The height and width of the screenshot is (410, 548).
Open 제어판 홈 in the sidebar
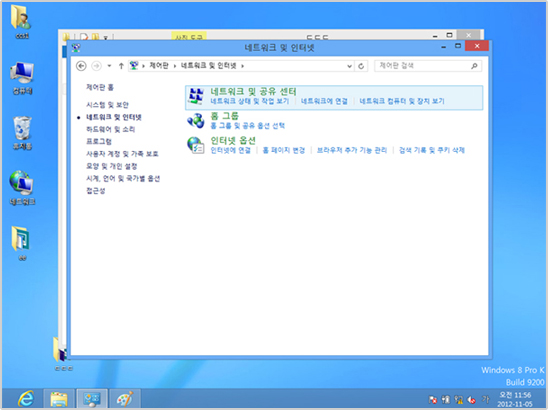[x=100, y=87]
